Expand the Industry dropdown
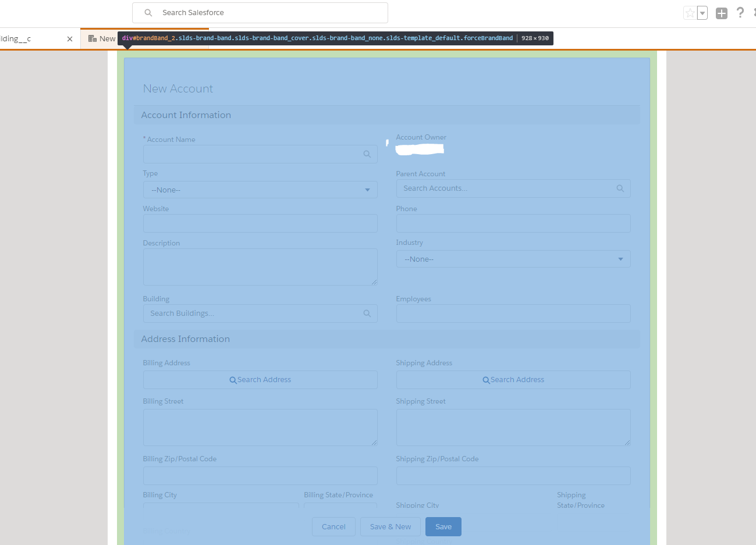Viewport: 756px width, 545px height. click(x=620, y=259)
